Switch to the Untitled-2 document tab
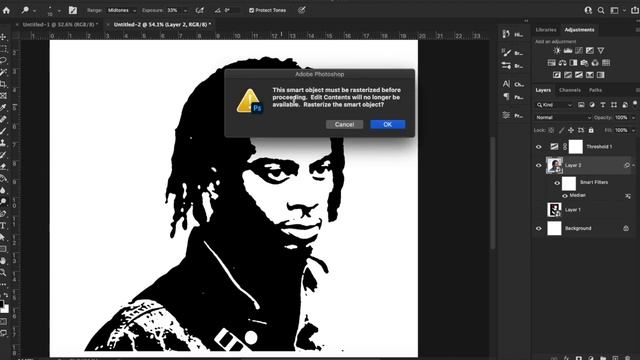 162,24
